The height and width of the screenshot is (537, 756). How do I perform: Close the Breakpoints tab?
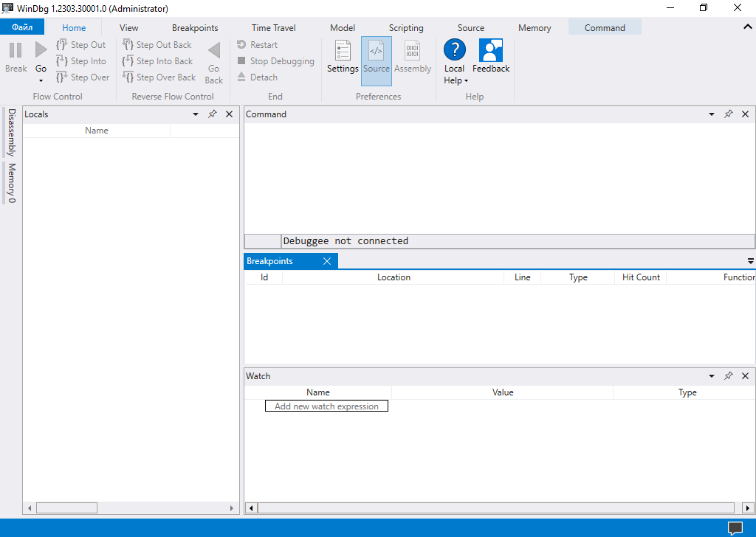pyautogui.click(x=327, y=261)
